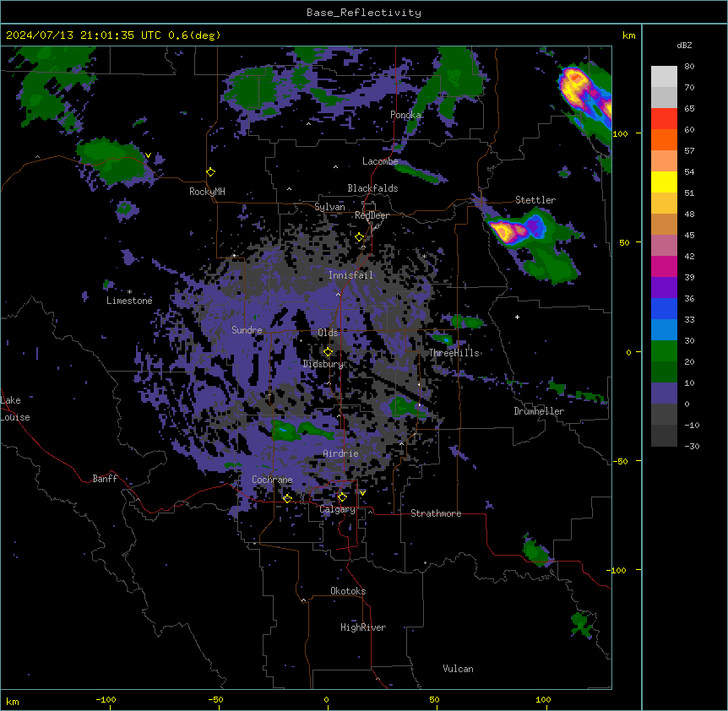Image resolution: width=728 pixels, height=711 pixels.
Task: Click the yellow V marker northeast of Calgary
Action: (x=362, y=493)
